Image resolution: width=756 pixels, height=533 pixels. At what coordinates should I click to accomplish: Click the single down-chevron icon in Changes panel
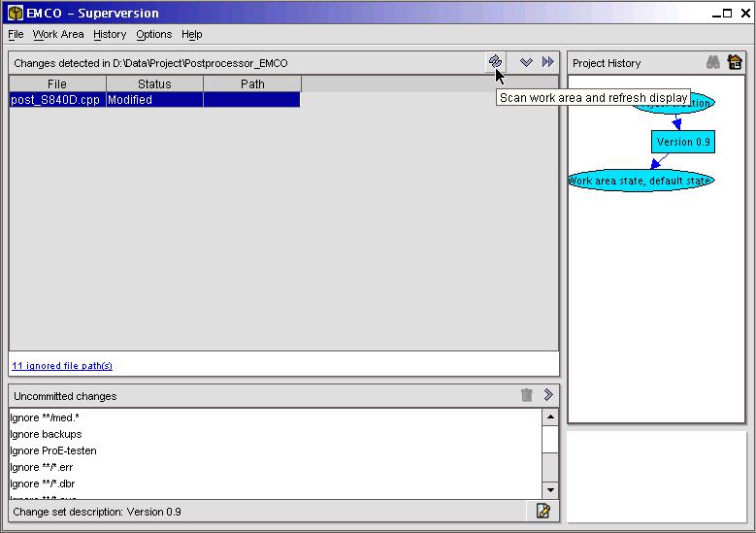tap(526, 62)
